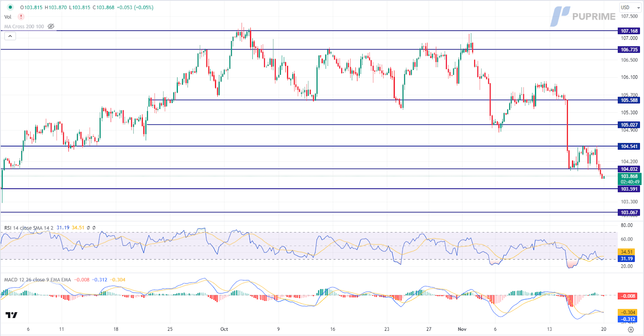Click the 107.168 horizontal line price label
This screenshot has height=336, width=644.
[629, 31]
